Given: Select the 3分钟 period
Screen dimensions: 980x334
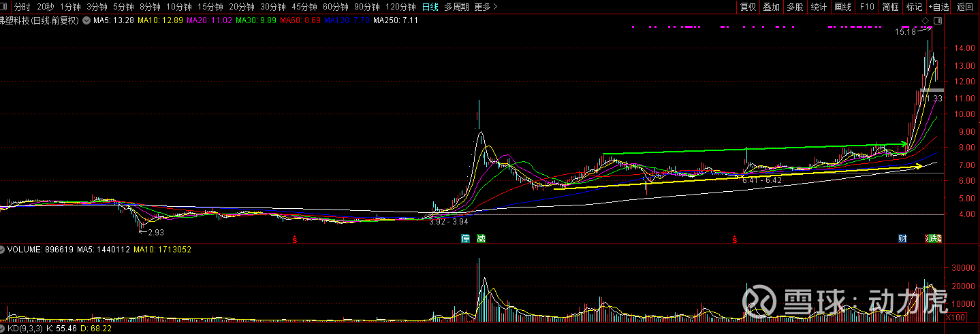Looking at the screenshot, I should pos(97,7).
